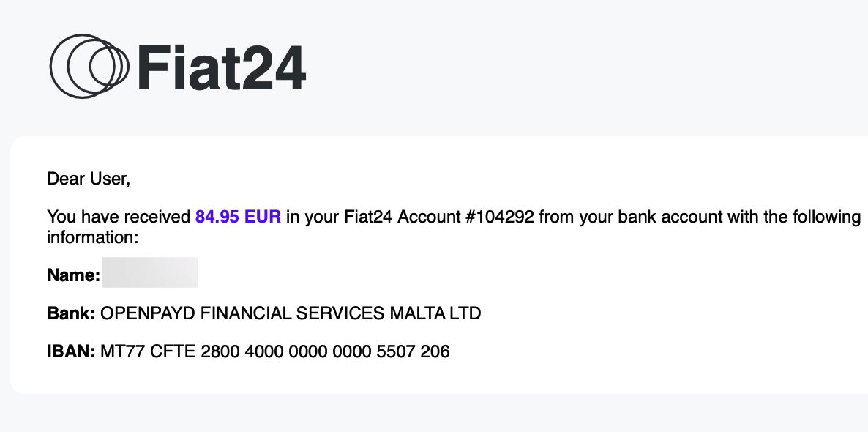Image resolution: width=868 pixels, height=432 pixels.
Task: Click the bold IBAN label
Action: pos(71,351)
